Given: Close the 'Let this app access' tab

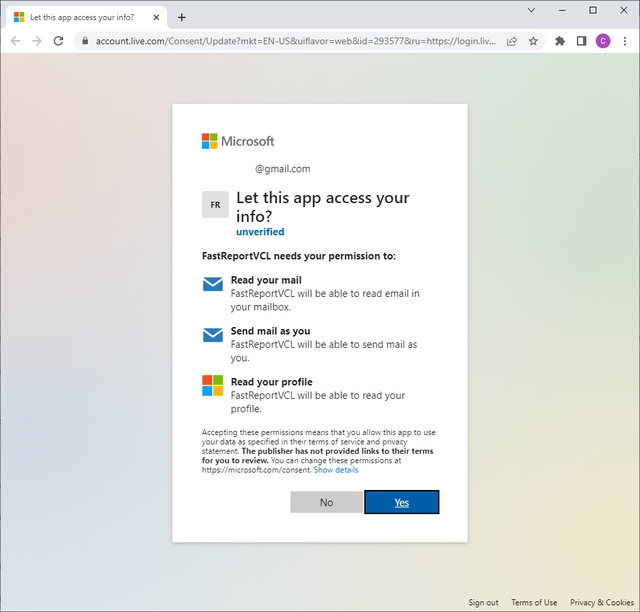Looking at the screenshot, I should coord(156,18).
